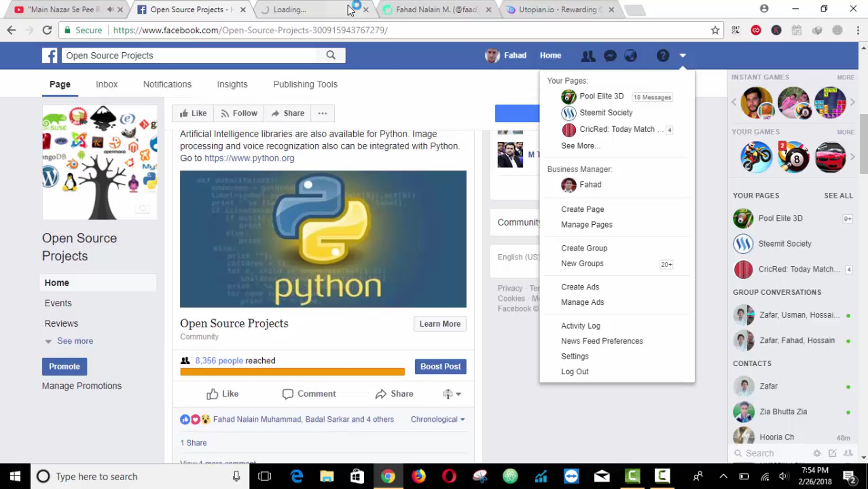The width and height of the screenshot is (868, 489).
Task: Click the Python post image thumbnail
Action: click(x=323, y=239)
